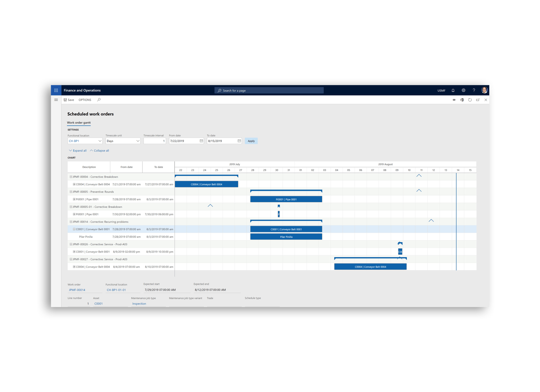Save using the disk icon

click(x=69, y=100)
